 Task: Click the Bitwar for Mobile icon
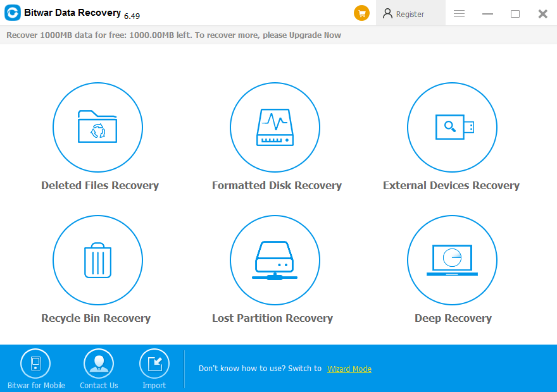pos(35,364)
